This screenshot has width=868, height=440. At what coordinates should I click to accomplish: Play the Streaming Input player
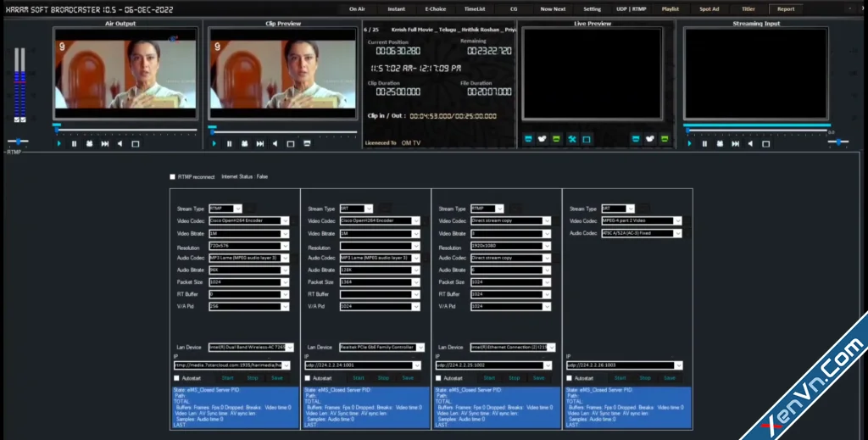[689, 144]
